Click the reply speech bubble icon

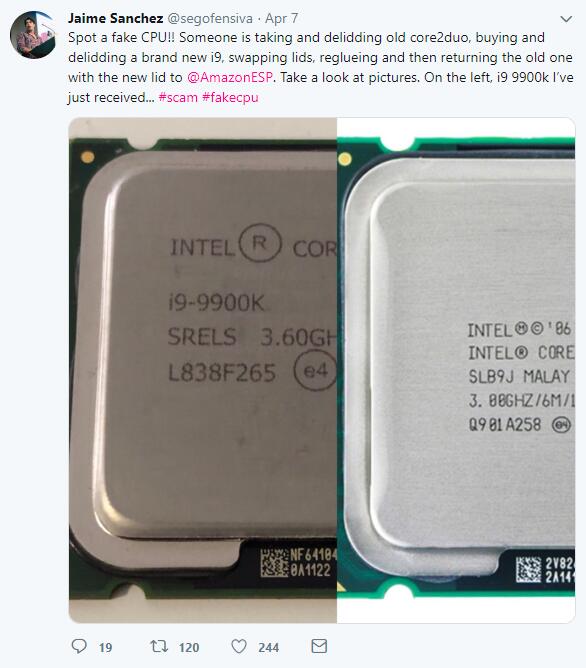coord(79,646)
